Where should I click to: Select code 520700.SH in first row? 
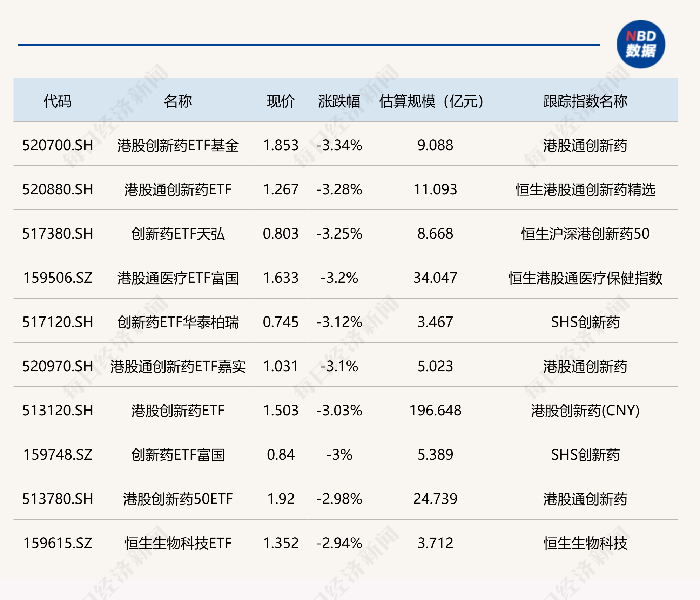[x=58, y=145]
